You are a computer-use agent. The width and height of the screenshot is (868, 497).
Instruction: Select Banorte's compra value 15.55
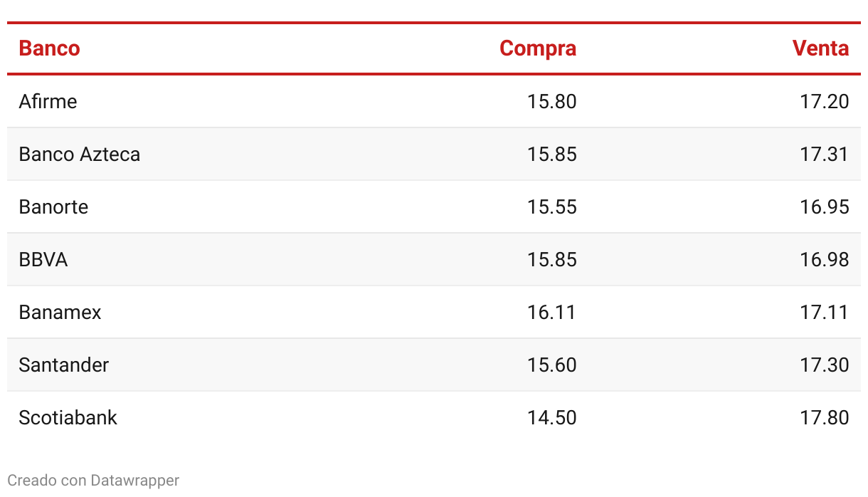click(x=552, y=206)
